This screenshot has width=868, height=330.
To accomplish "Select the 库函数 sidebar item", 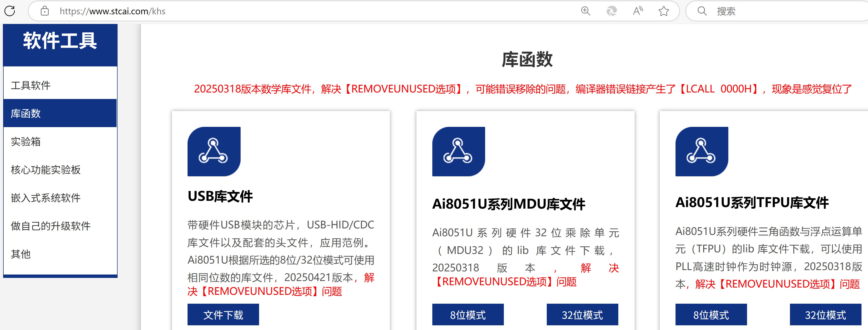I will 60,113.
